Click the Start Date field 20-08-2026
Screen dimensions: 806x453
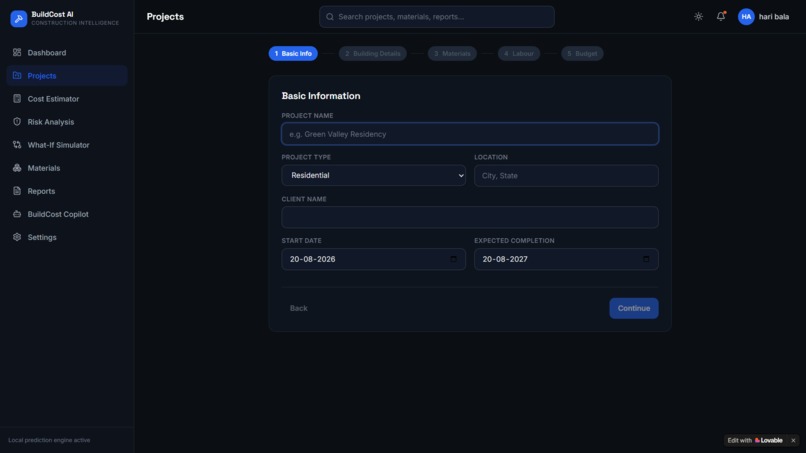coord(373,259)
